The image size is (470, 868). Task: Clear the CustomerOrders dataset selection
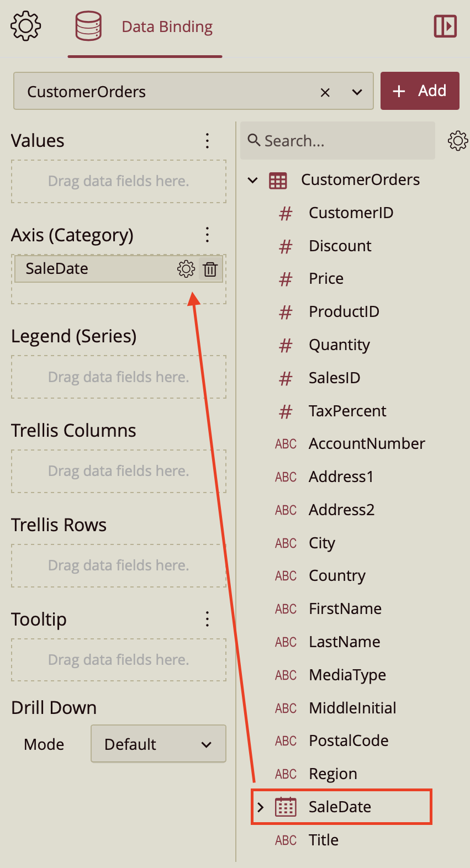(325, 92)
